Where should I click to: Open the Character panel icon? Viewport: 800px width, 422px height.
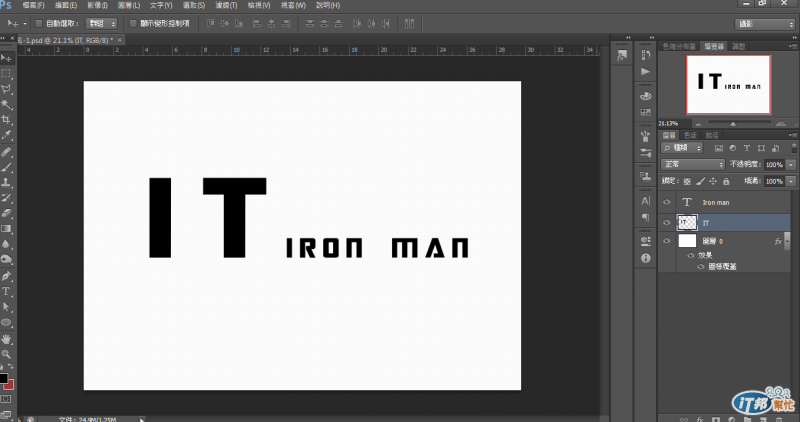pyautogui.click(x=645, y=201)
